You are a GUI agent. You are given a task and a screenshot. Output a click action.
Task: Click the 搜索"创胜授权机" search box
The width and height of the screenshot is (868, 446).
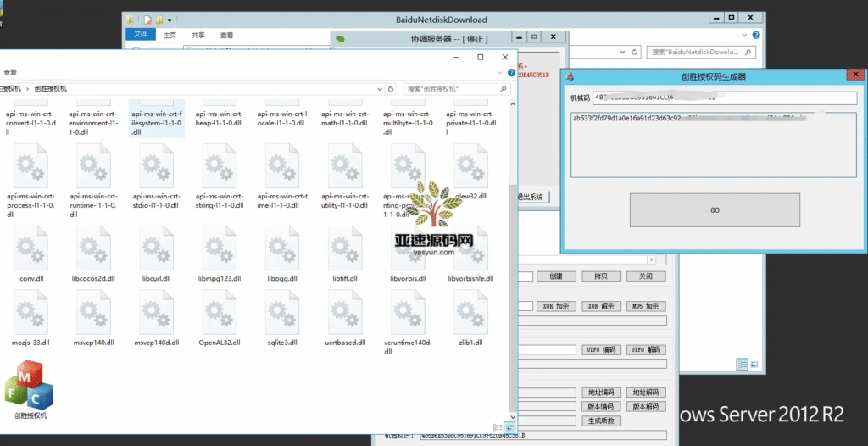click(453, 88)
